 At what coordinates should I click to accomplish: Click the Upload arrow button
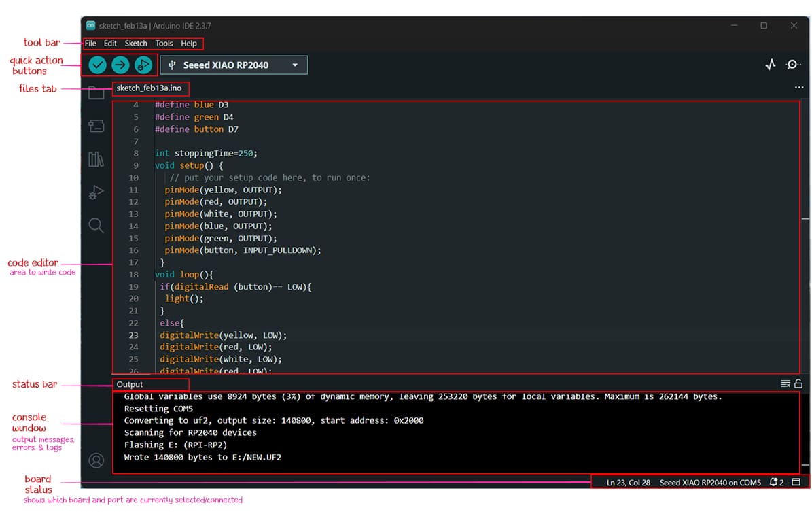pos(120,65)
